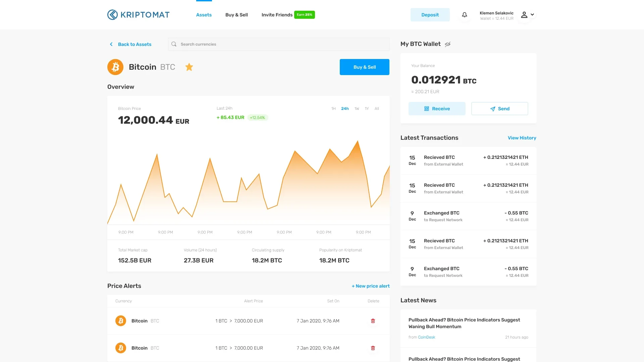
Task: Click user name Klemen Selakovic
Action: click(x=496, y=13)
